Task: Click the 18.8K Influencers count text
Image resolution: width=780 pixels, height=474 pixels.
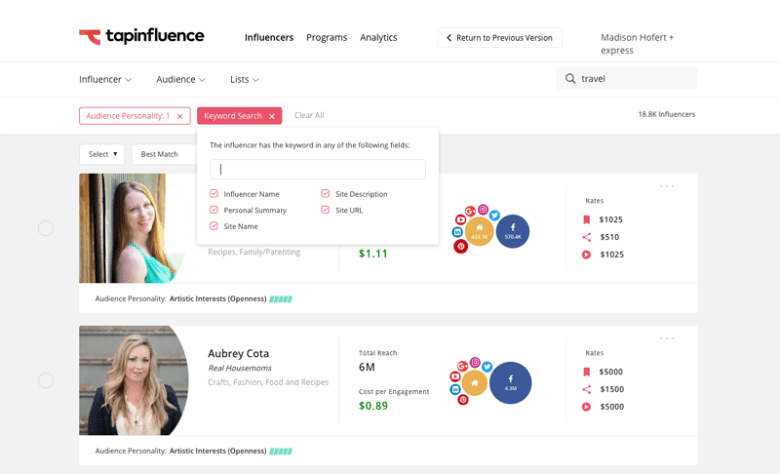Action: (x=667, y=114)
